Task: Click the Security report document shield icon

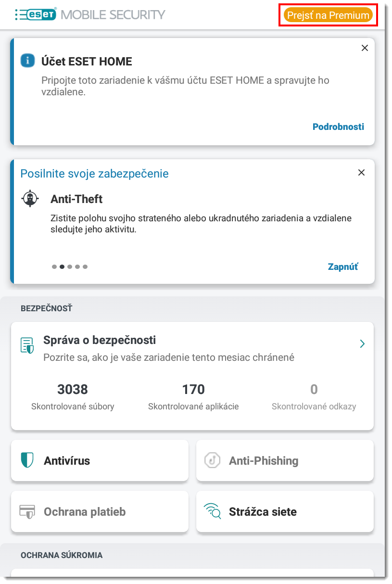Action: pos(27,345)
